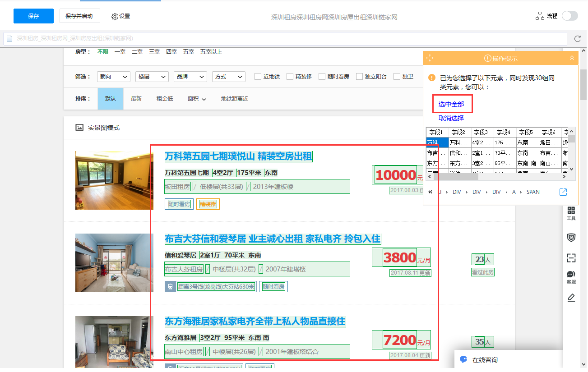Sort by 地铁距离近

[x=235, y=99]
